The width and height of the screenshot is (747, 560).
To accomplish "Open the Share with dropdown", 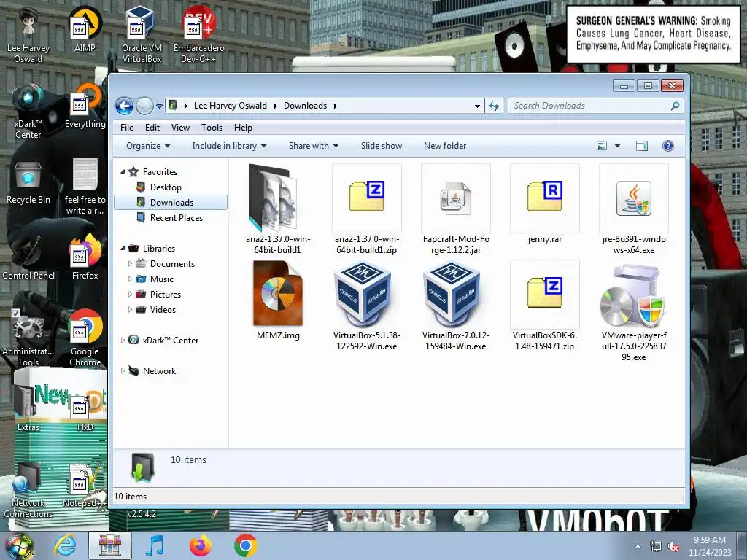I will coord(314,146).
